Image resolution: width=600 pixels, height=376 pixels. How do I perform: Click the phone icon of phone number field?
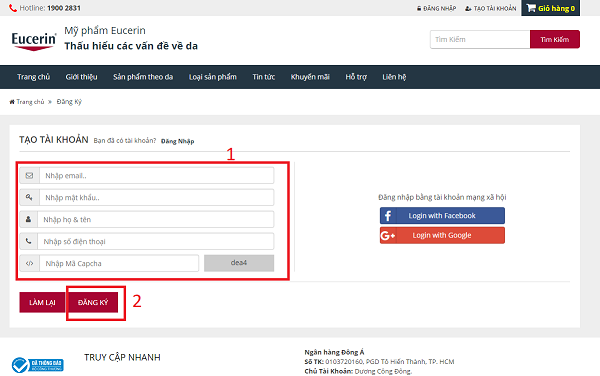[28, 241]
